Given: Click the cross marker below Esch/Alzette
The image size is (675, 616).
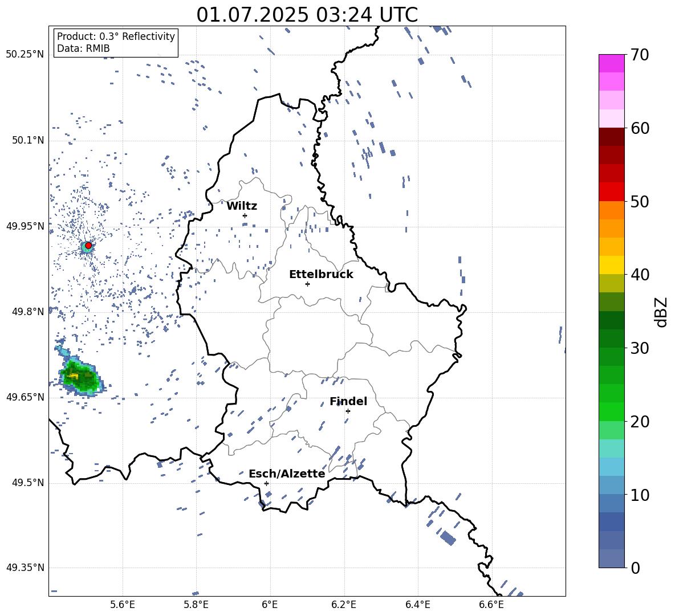Looking at the screenshot, I should [266, 483].
